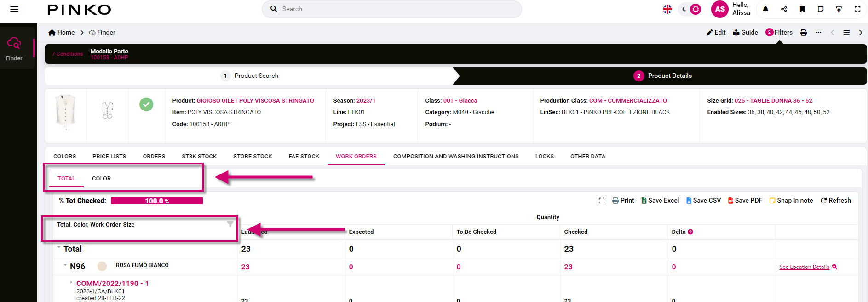Image resolution: width=868 pixels, height=302 pixels.
Task: Open the hamburger main menu
Action: (x=14, y=9)
